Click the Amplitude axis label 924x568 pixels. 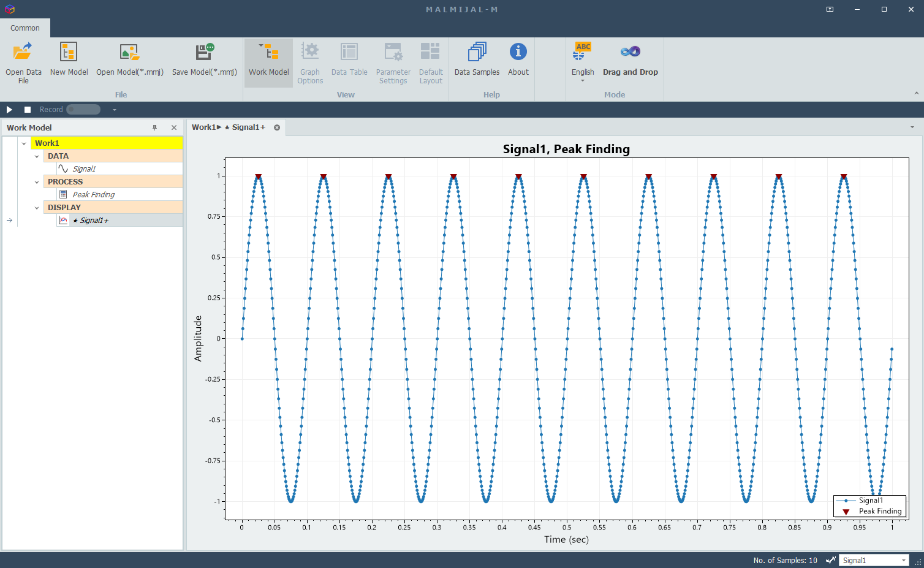click(x=198, y=338)
